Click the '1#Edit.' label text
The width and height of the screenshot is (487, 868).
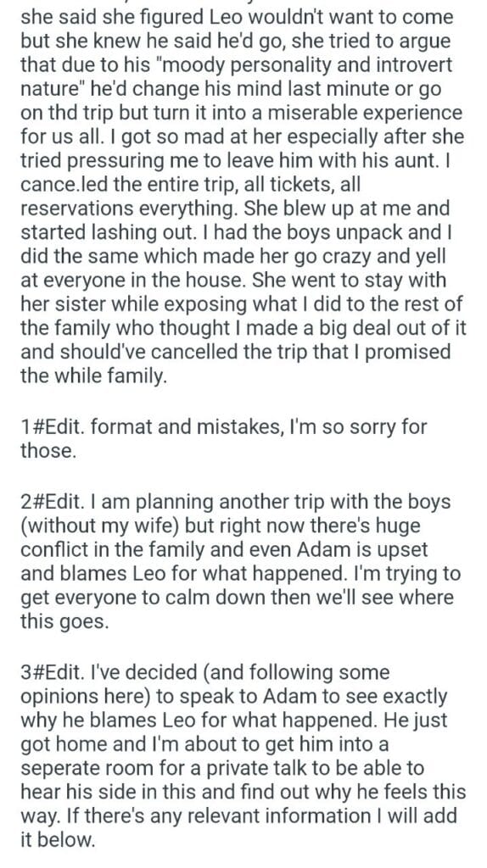53,427
